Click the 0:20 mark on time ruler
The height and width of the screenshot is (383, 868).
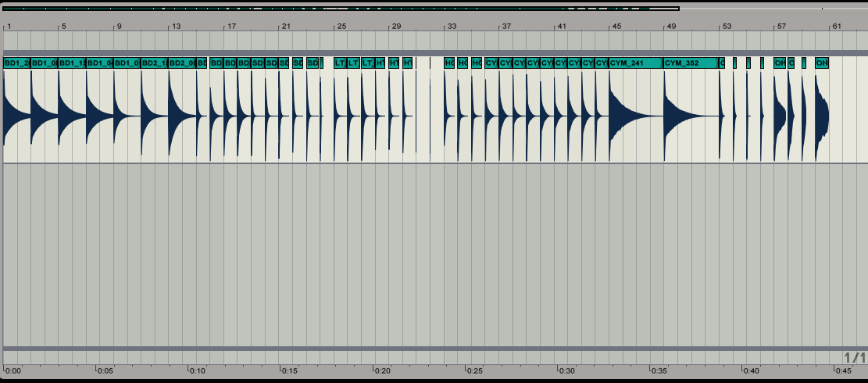(383, 370)
